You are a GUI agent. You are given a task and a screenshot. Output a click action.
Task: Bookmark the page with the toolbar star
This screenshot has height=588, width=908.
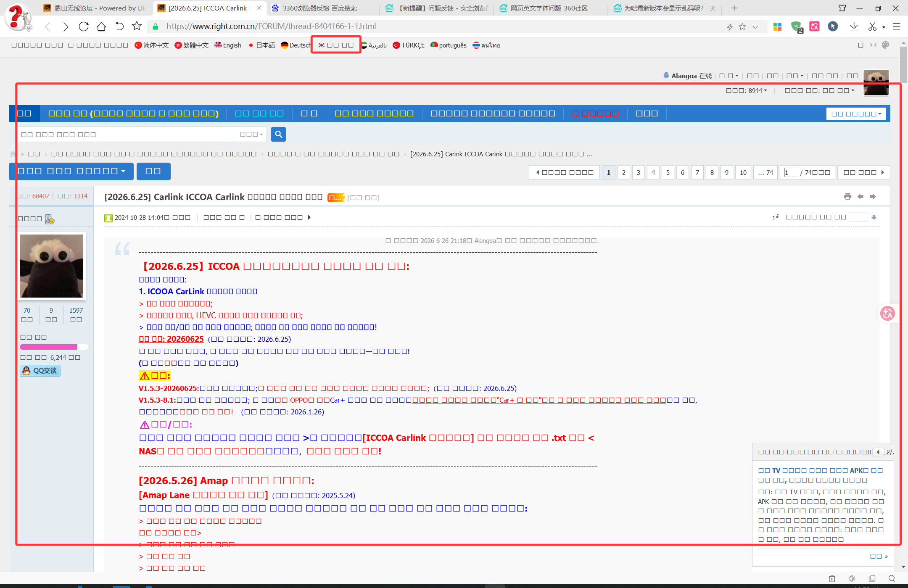[137, 26]
